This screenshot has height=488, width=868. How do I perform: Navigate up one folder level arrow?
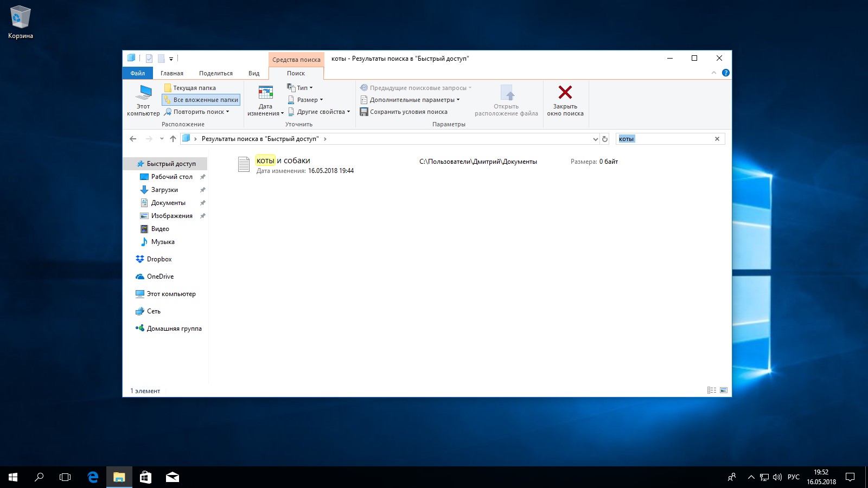pos(173,139)
